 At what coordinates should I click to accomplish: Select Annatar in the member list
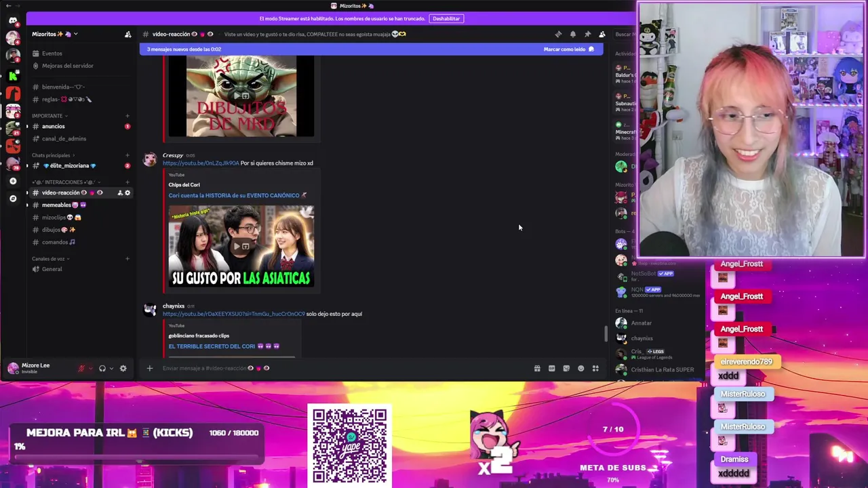(642, 323)
